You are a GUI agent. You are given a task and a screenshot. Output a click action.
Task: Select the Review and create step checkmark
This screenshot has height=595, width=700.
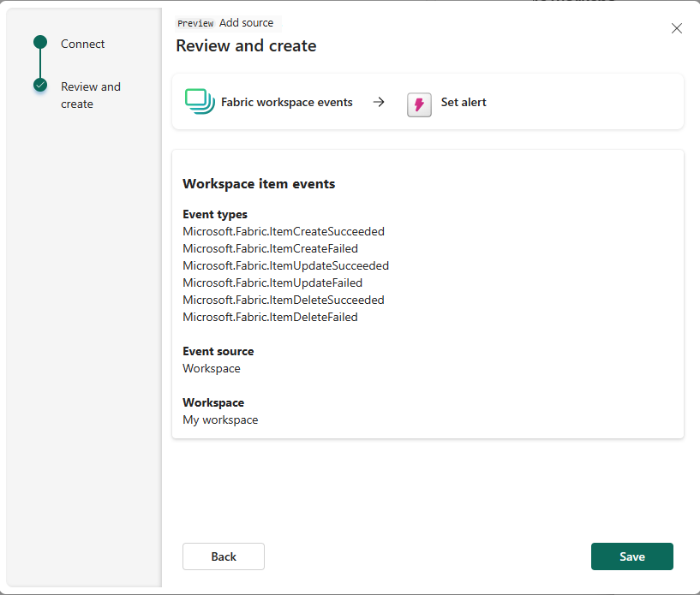pyautogui.click(x=40, y=85)
